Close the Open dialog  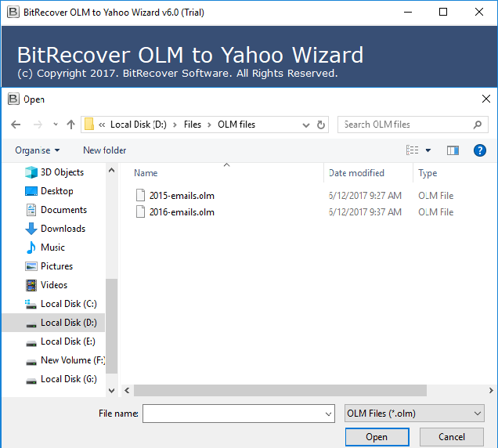(486, 99)
